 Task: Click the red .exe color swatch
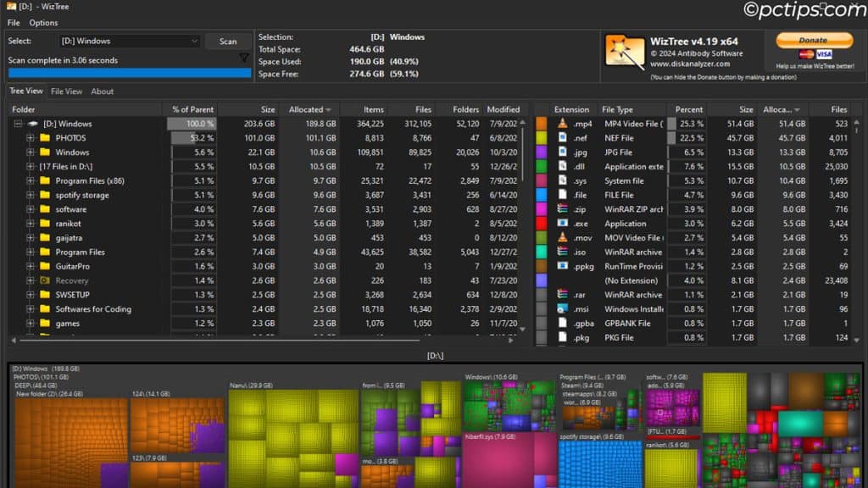point(541,223)
